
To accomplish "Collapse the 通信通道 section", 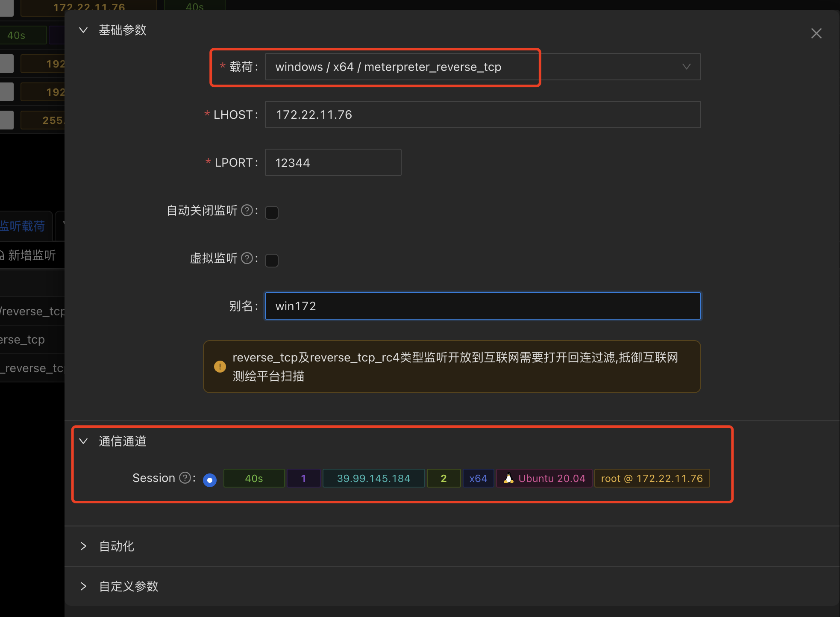I will [84, 441].
